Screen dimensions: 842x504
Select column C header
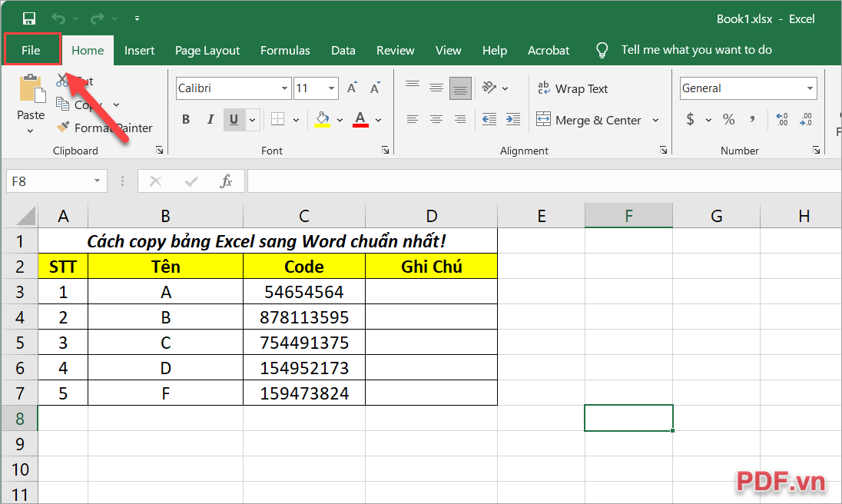tap(304, 215)
